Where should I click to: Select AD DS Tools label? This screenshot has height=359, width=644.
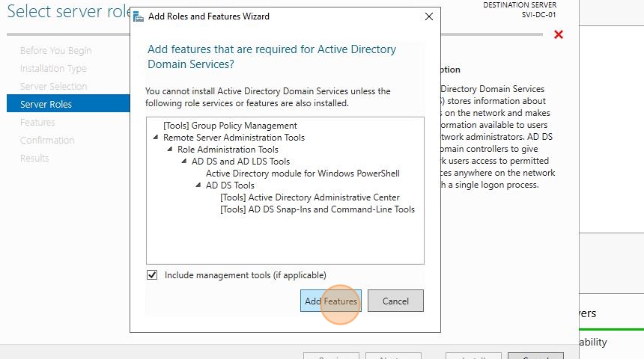pos(230,185)
